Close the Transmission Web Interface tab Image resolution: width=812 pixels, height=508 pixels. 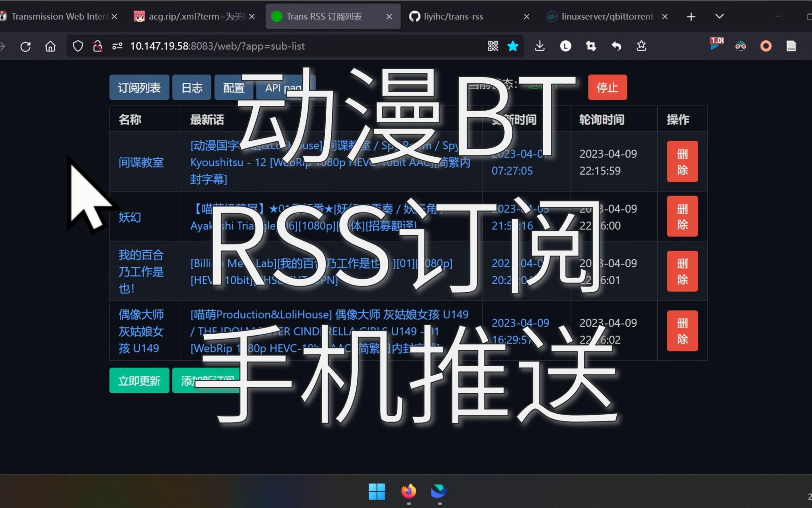click(114, 16)
